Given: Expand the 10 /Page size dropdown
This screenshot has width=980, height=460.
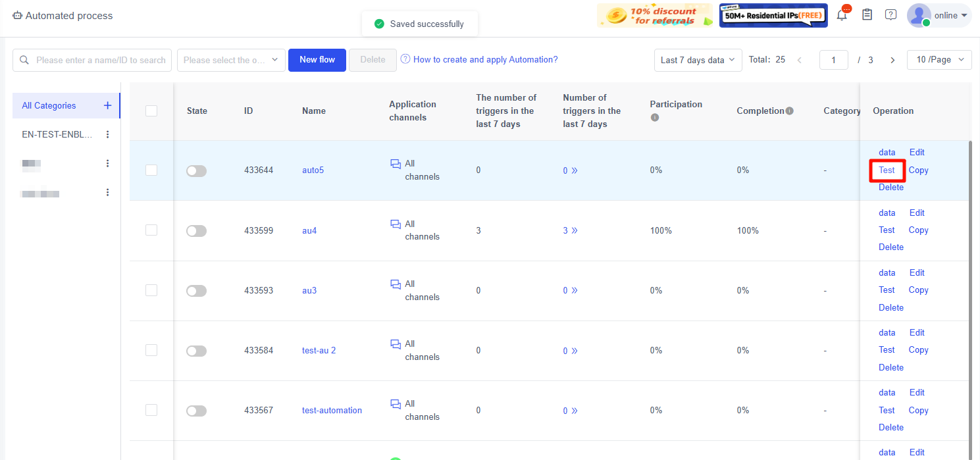Looking at the screenshot, I should coord(939,60).
